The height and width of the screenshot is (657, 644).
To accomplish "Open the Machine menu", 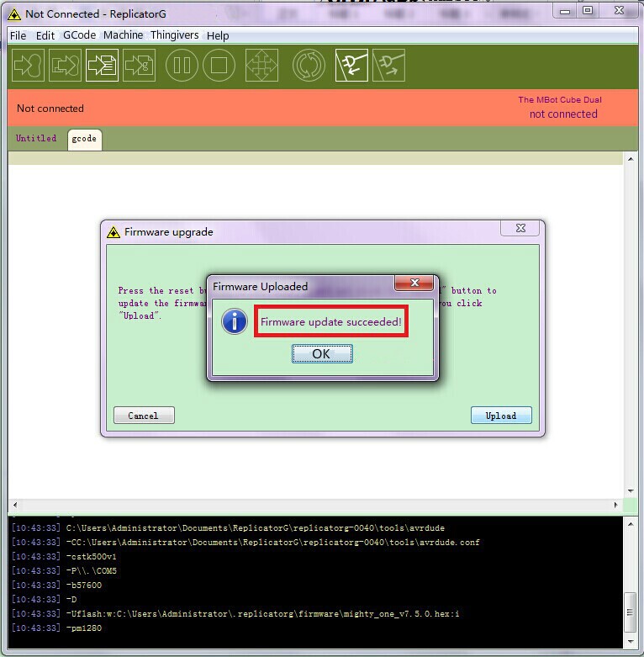I will click(123, 35).
